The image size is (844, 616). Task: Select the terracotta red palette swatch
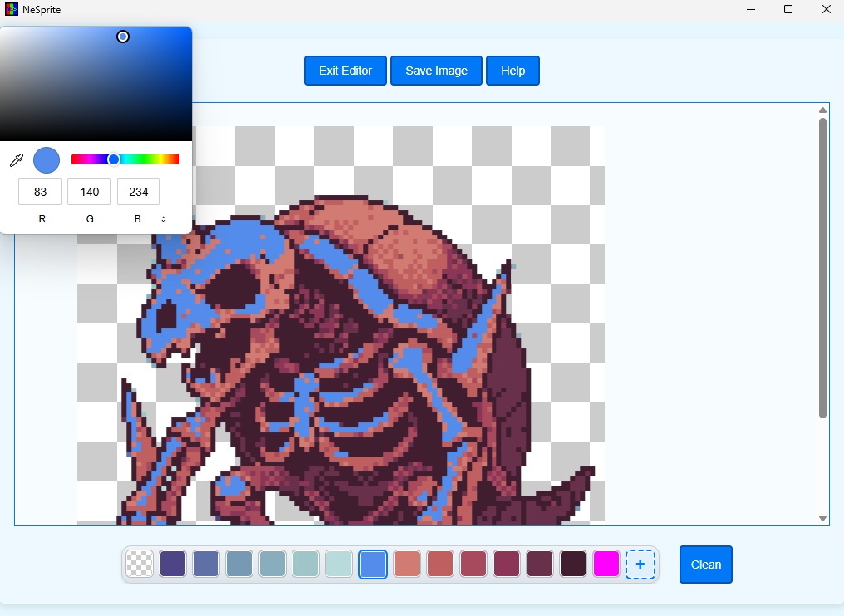[x=440, y=565]
